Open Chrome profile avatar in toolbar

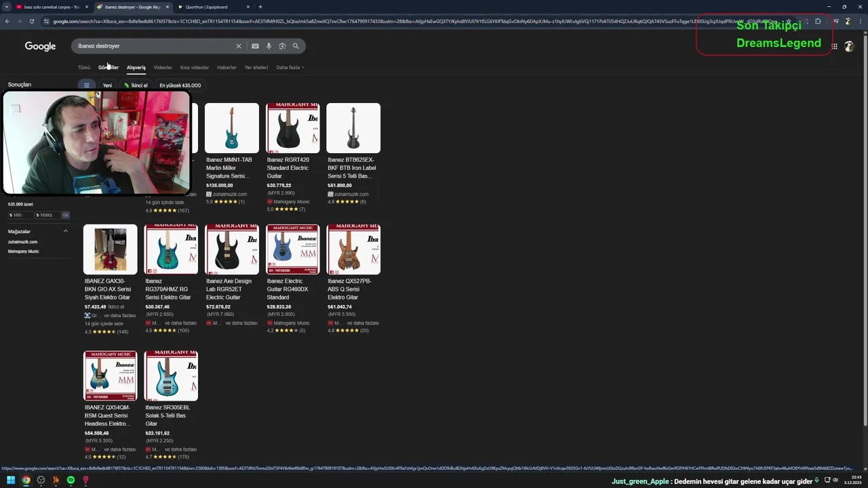point(847,21)
